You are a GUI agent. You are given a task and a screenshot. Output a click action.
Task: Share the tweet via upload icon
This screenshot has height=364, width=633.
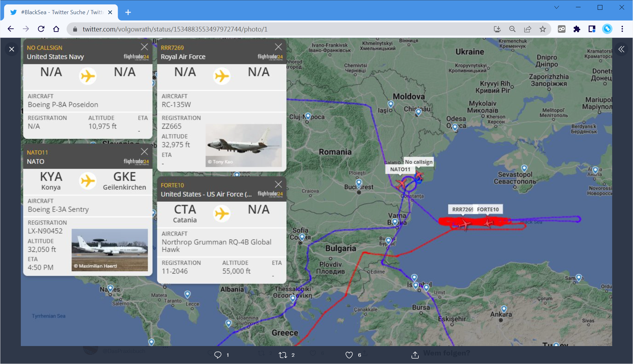click(x=415, y=355)
